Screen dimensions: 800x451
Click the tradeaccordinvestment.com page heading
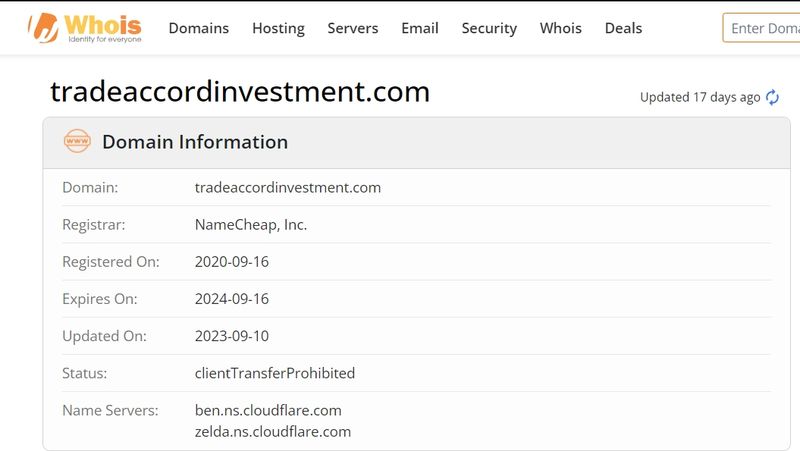click(x=240, y=92)
